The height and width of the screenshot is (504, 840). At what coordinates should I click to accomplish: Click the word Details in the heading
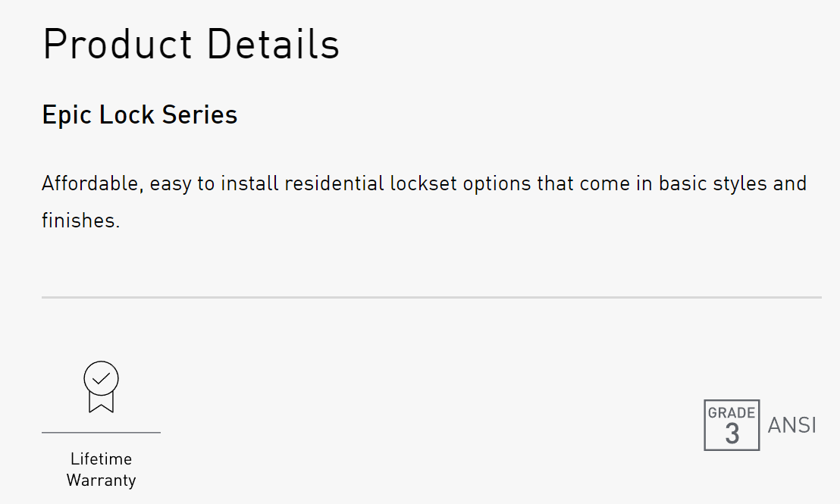click(273, 44)
